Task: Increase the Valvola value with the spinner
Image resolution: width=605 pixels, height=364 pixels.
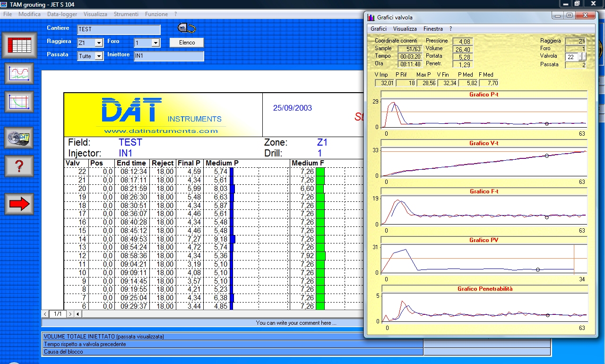Action: pyautogui.click(x=586, y=55)
